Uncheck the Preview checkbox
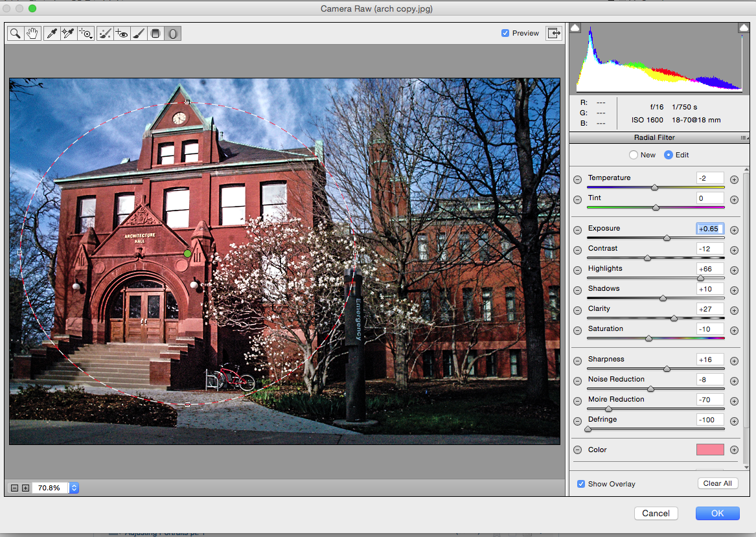Image resolution: width=756 pixels, height=537 pixels. pos(505,33)
